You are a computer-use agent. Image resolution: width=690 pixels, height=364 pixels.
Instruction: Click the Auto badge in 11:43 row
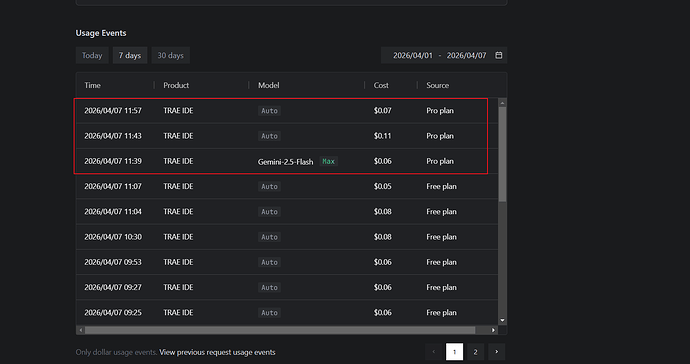click(x=269, y=136)
